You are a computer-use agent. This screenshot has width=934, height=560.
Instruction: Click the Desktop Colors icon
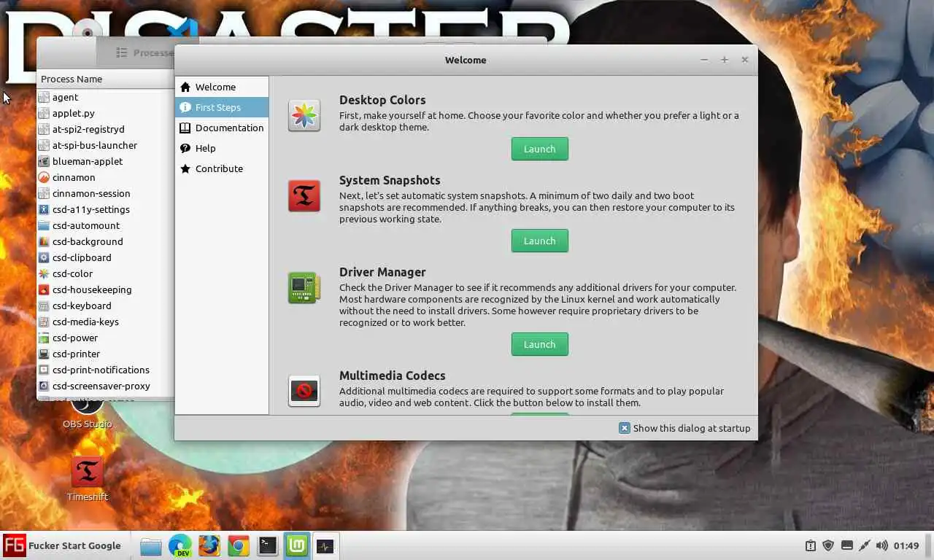304,116
